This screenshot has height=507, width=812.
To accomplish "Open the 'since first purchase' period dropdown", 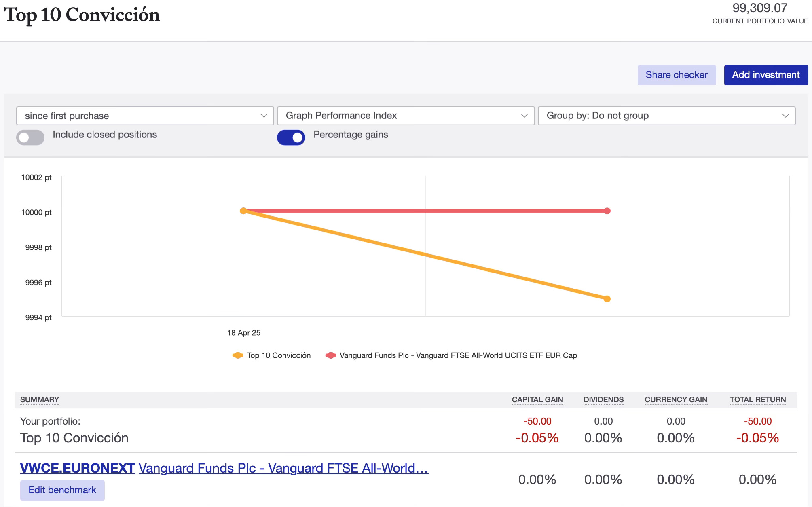I will pyautogui.click(x=145, y=116).
